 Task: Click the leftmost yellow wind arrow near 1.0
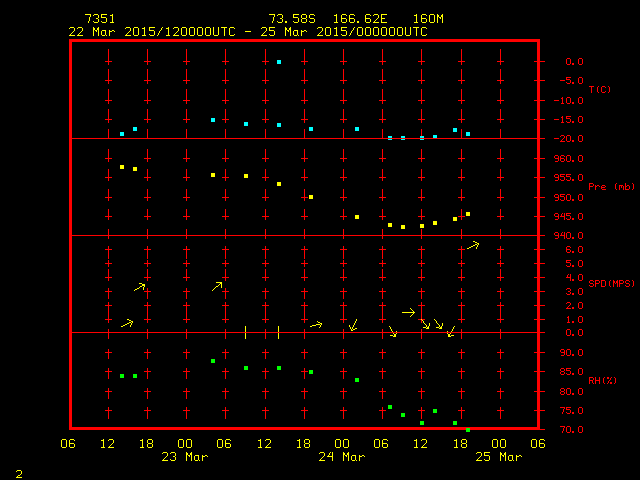(x=127, y=323)
